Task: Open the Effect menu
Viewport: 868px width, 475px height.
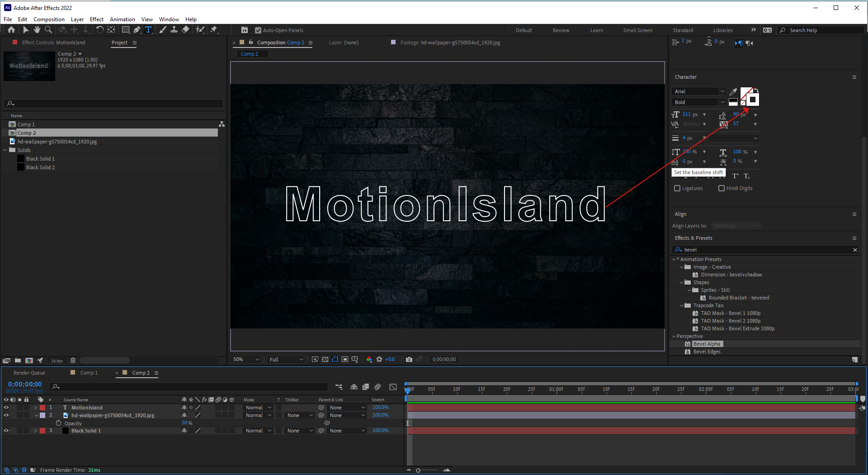Action: (x=97, y=19)
